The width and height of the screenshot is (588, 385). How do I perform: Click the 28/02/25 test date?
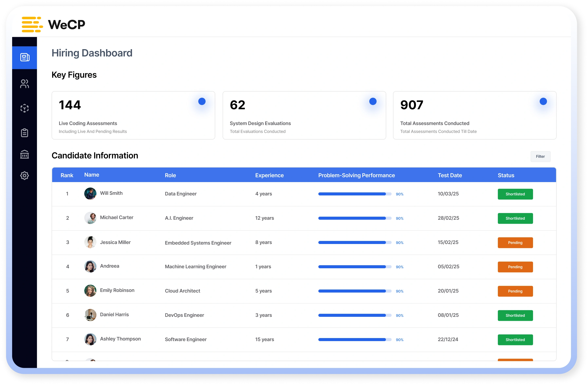pyautogui.click(x=448, y=218)
